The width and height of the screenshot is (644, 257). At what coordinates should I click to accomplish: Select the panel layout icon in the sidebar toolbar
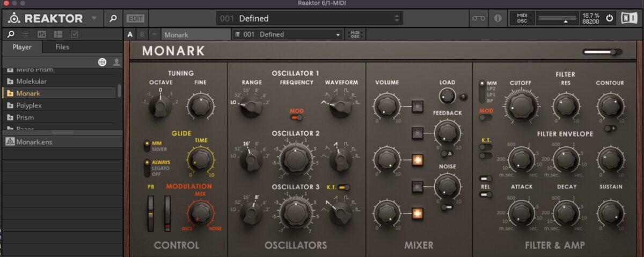click(x=58, y=34)
